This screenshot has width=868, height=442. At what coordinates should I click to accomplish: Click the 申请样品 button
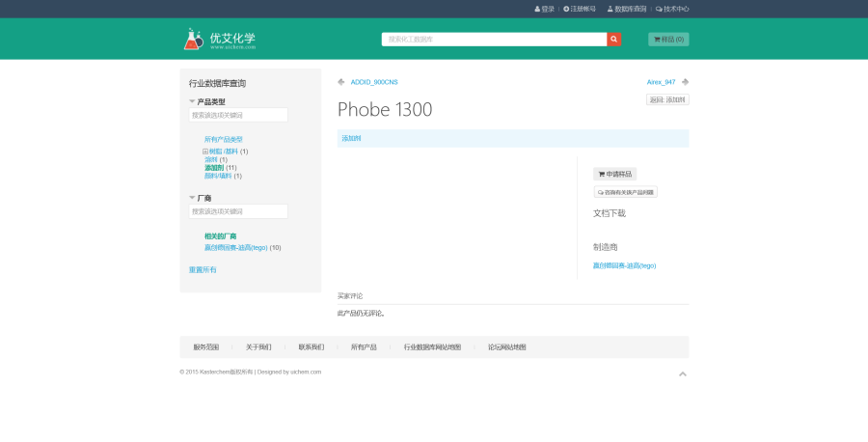pyautogui.click(x=615, y=174)
